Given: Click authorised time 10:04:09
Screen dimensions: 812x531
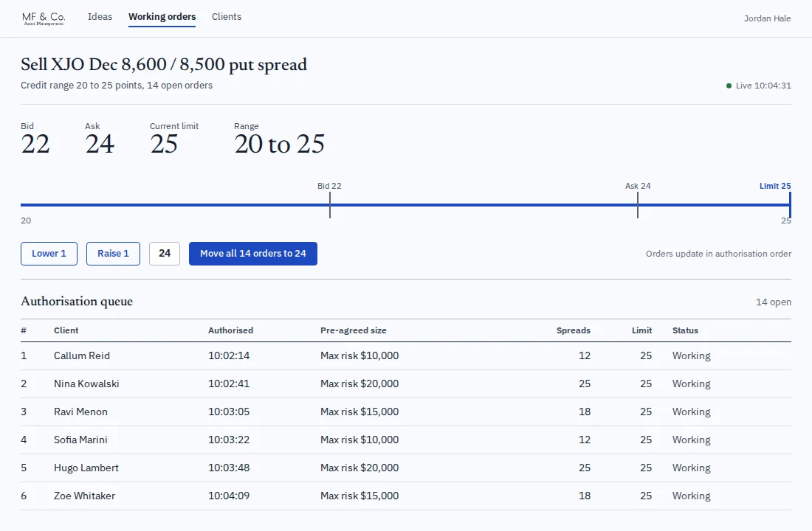Looking at the screenshot, I should 229,496.
